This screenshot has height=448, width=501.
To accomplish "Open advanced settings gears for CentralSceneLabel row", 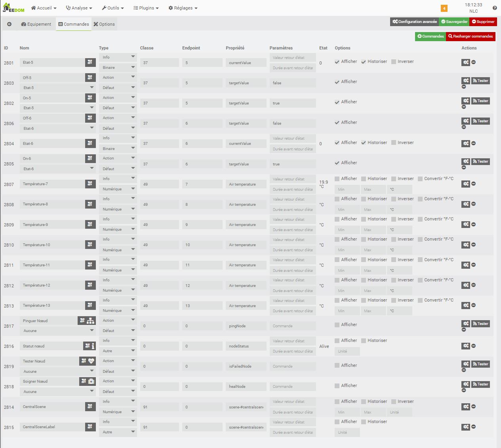I will click(466, 427).
